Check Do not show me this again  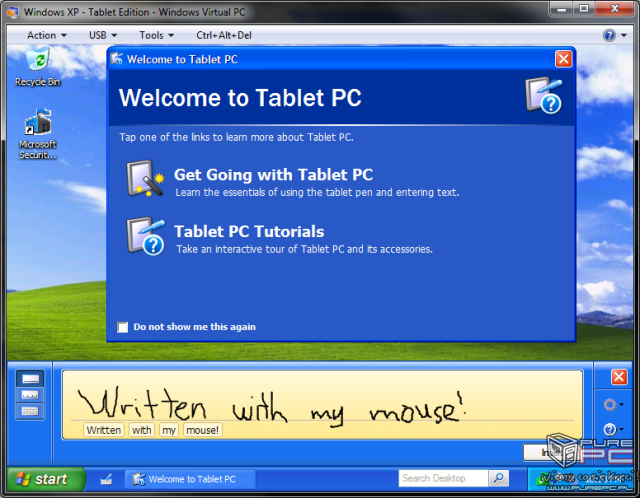coord(122,327)
